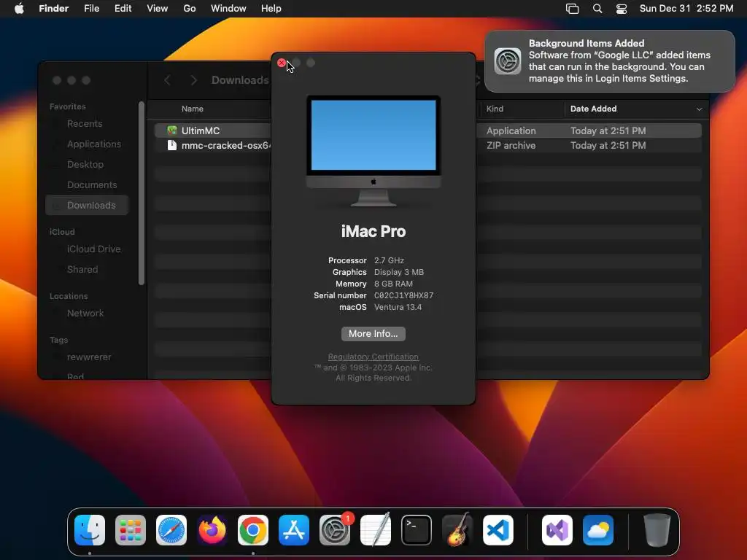
Task: Open the View menu
Action: click(x=158, y=9)
